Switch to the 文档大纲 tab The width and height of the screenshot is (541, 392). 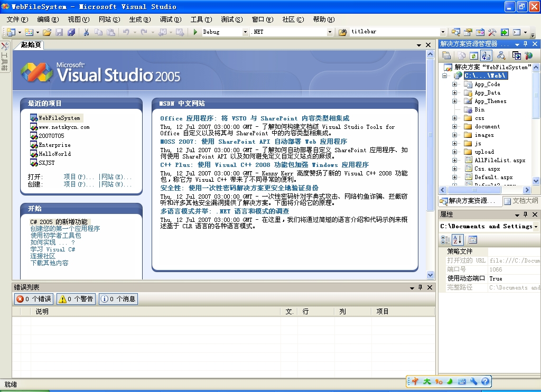(x=521, y=201)
